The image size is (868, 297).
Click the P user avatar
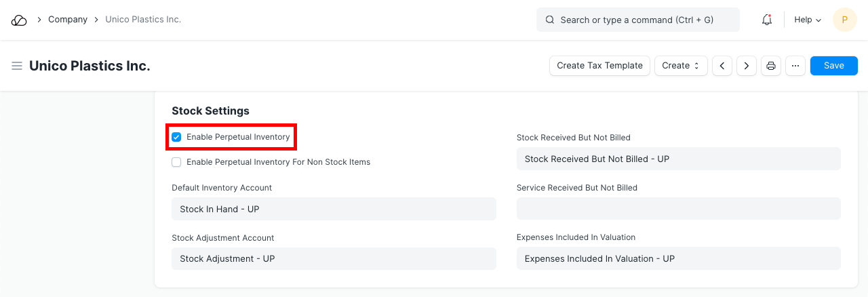pos(844,20)
